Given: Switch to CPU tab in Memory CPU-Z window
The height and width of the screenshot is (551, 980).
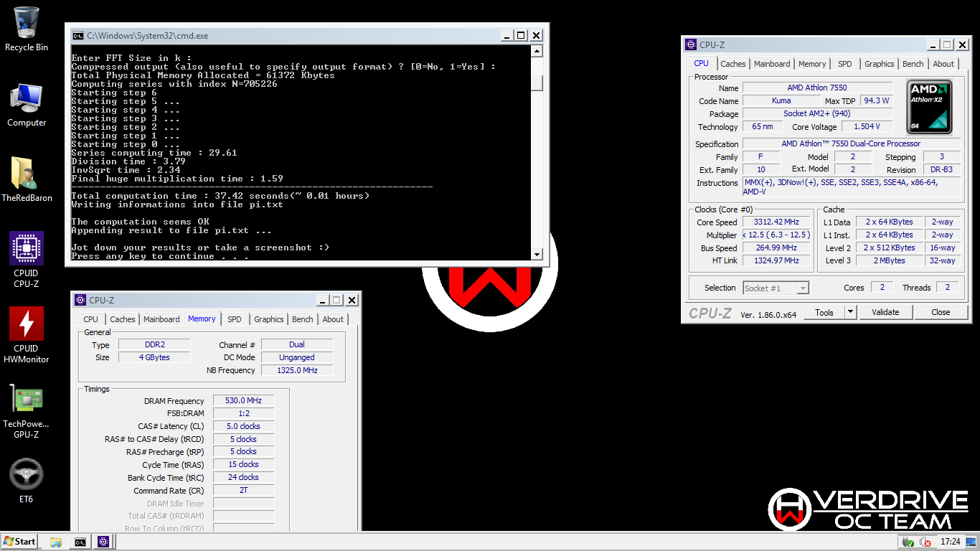Looking at the screenshot, I should pos(91,319).
